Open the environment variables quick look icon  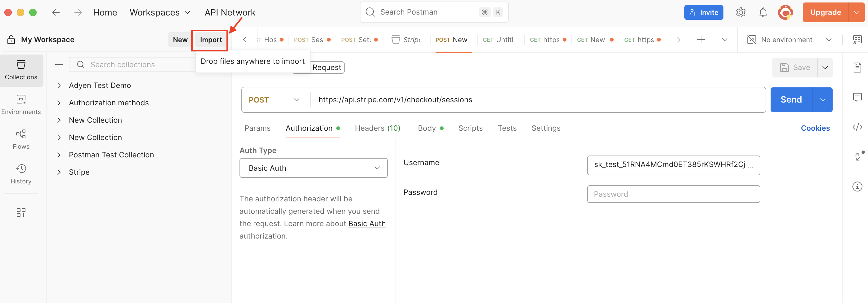pos(857,40)
